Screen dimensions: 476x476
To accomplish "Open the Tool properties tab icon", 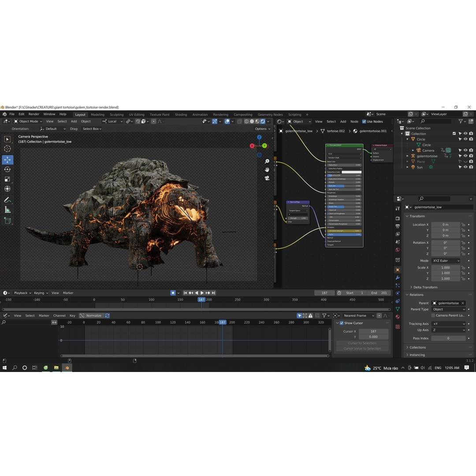I will pos(398,208).
